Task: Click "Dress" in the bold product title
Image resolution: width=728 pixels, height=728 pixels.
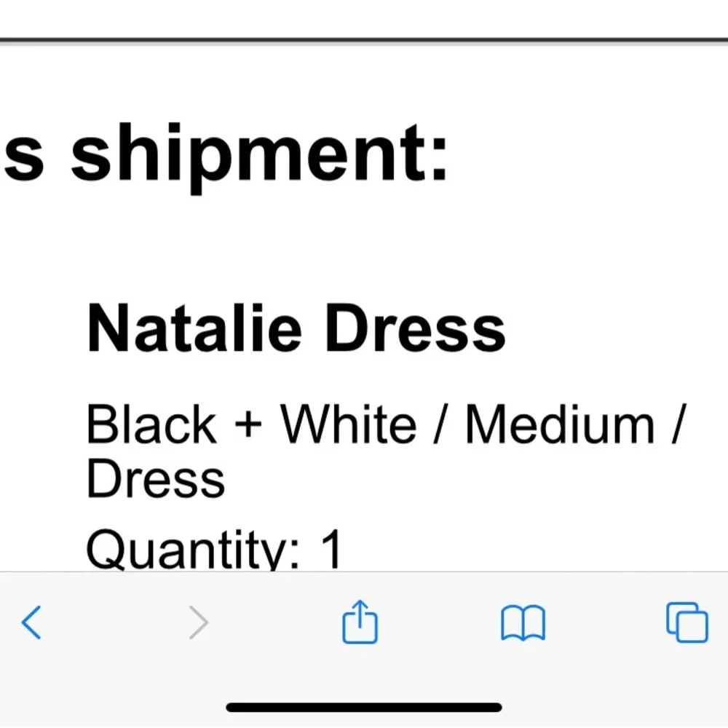Action: (x=415, y=328)
